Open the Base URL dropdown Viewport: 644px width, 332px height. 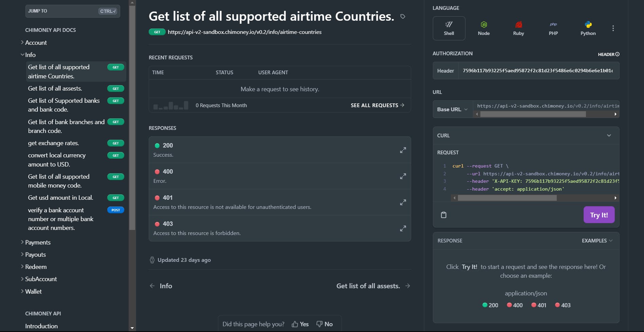[453, 109]
